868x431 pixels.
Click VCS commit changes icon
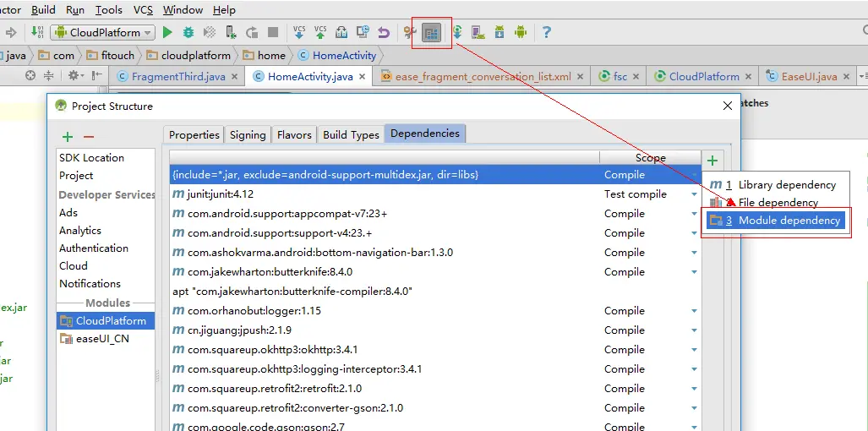pos(320,32)
